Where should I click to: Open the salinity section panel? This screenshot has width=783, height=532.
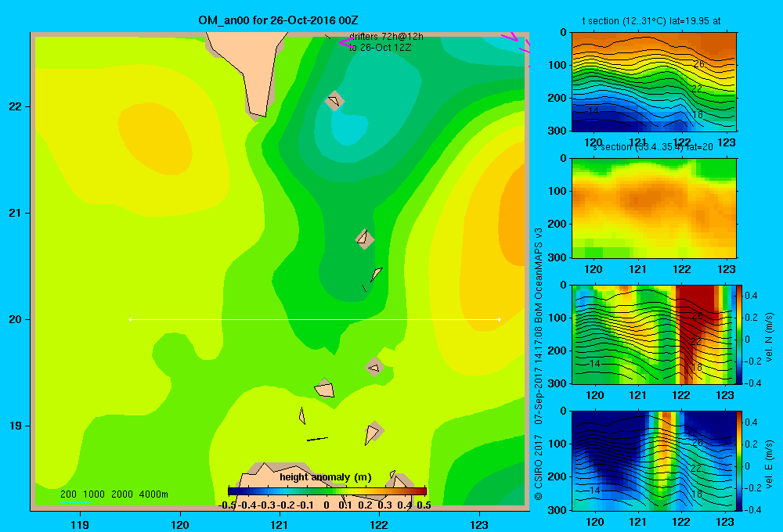click(654, 208)
